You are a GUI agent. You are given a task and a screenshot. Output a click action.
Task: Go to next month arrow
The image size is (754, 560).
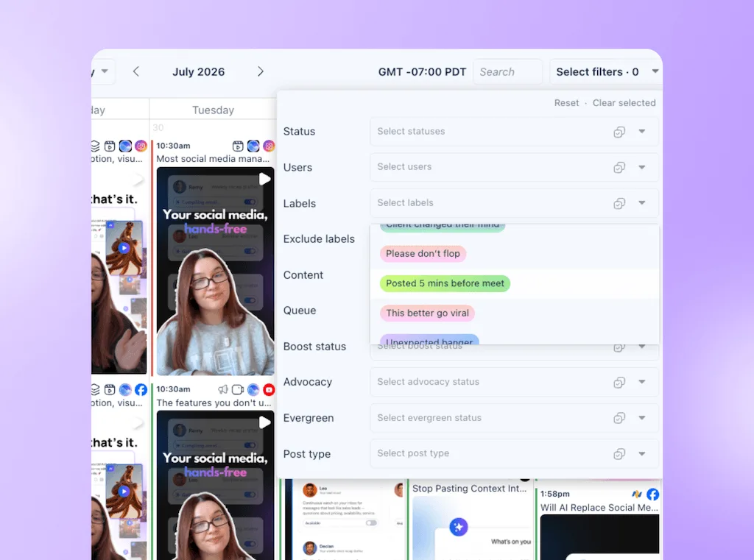(261, 71)
